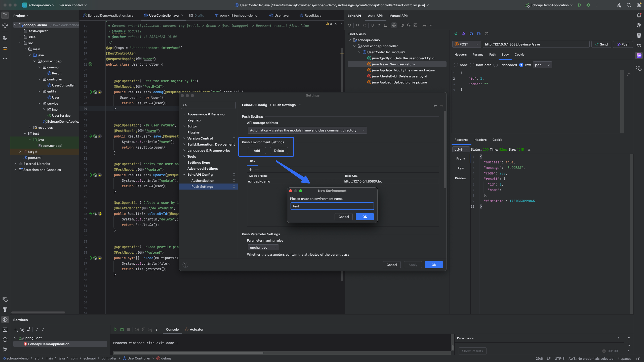This screenshot has width=644, height=362.
Task: Collapse EchoAPI Config in Settings tree
Action: pos(184,174)
